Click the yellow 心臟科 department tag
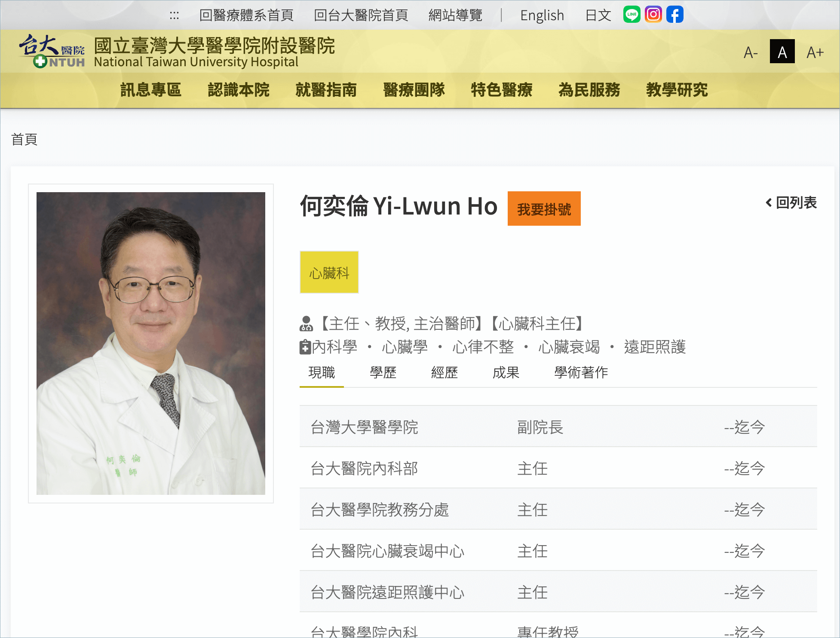Image resolution: width=840 pixels, height=638 pixels. [x=329, y=273]
